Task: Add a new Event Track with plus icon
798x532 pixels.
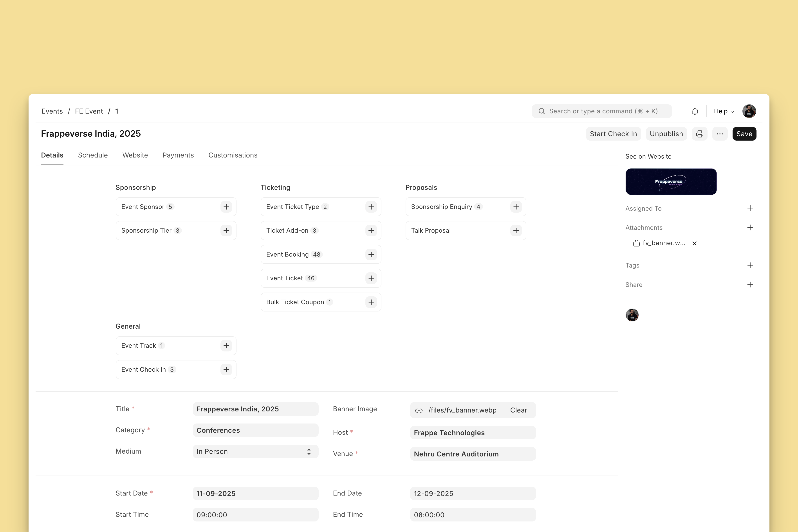Action: tap(226, 346)
